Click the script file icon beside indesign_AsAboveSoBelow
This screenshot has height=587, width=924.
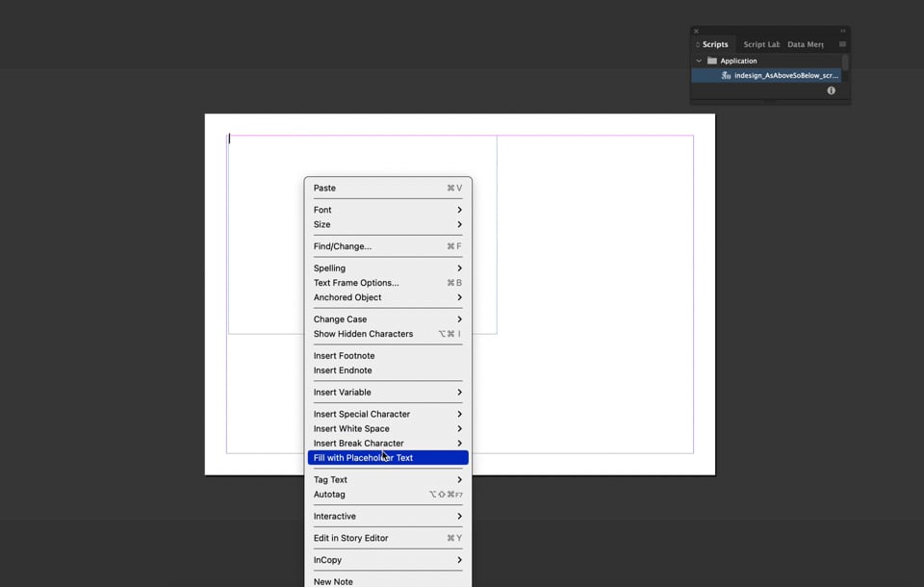tap(726, 75)
